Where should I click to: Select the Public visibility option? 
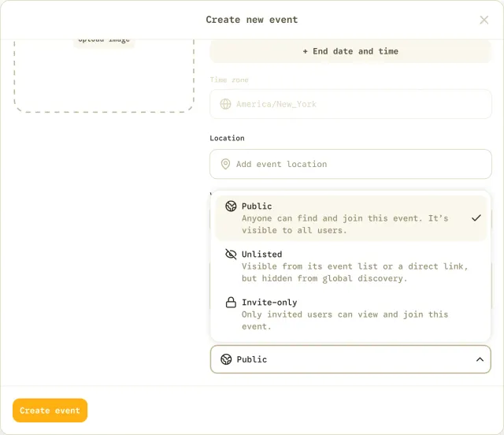coord(350,218)
